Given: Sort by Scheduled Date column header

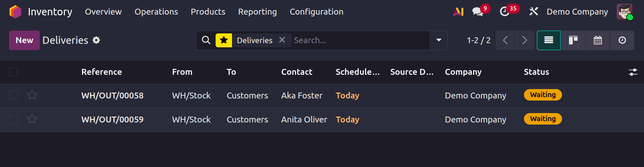Looking at the screenshot, I should (x=358, y=72).
